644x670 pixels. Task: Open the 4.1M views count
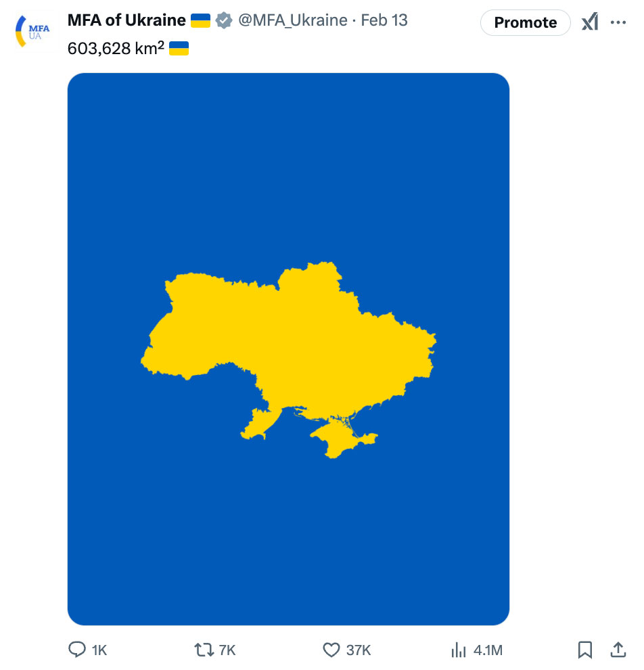[488, 650]
